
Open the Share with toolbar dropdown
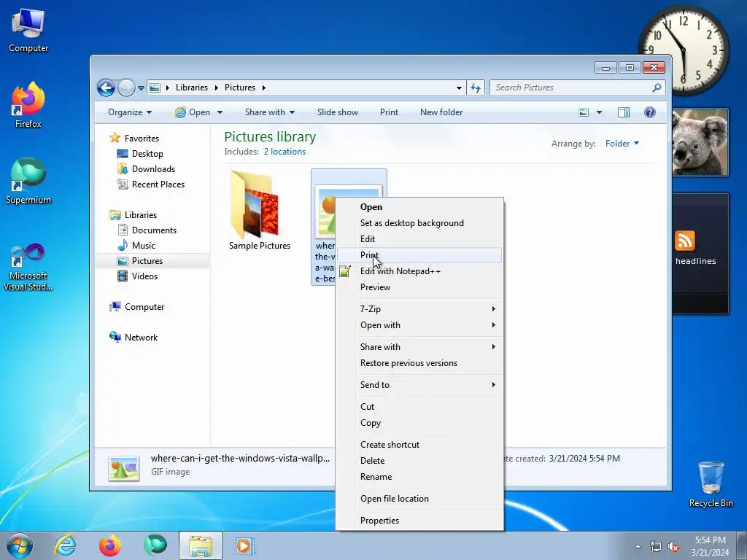point(270,112)
